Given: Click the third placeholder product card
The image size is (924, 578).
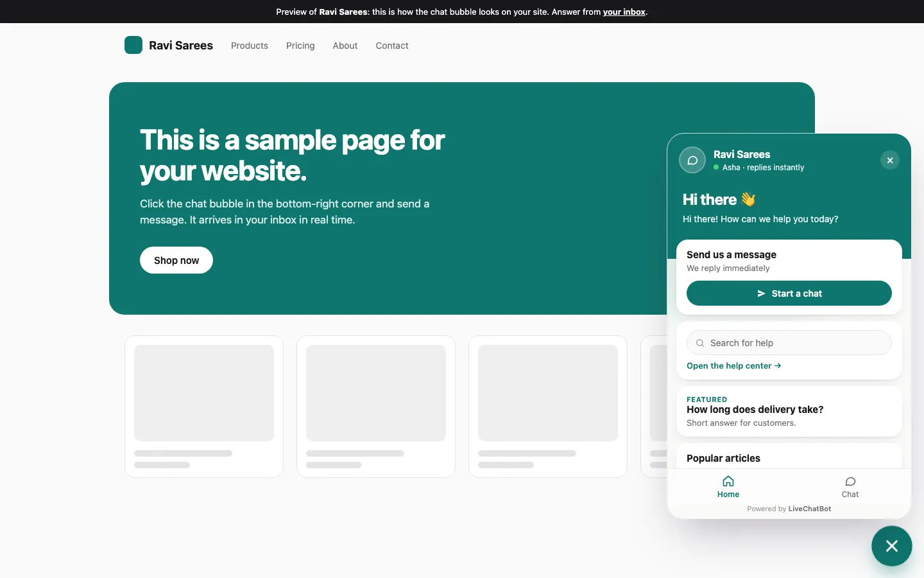Looking at the screenshot, I should tap(548, 407).
